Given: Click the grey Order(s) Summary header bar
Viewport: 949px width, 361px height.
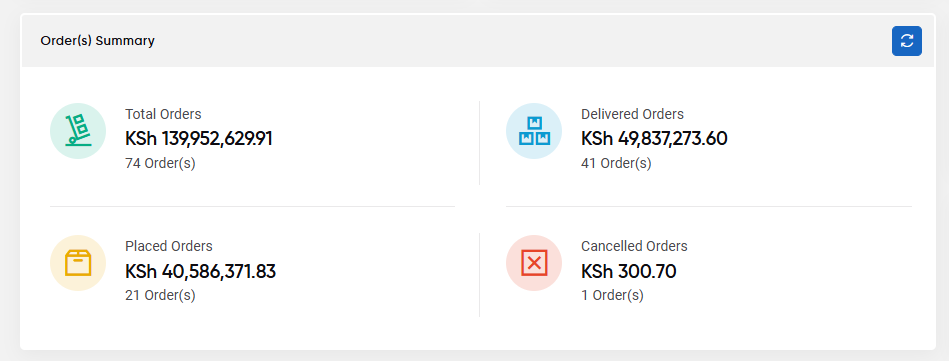Looking at the screenshot, I should 478,41.
